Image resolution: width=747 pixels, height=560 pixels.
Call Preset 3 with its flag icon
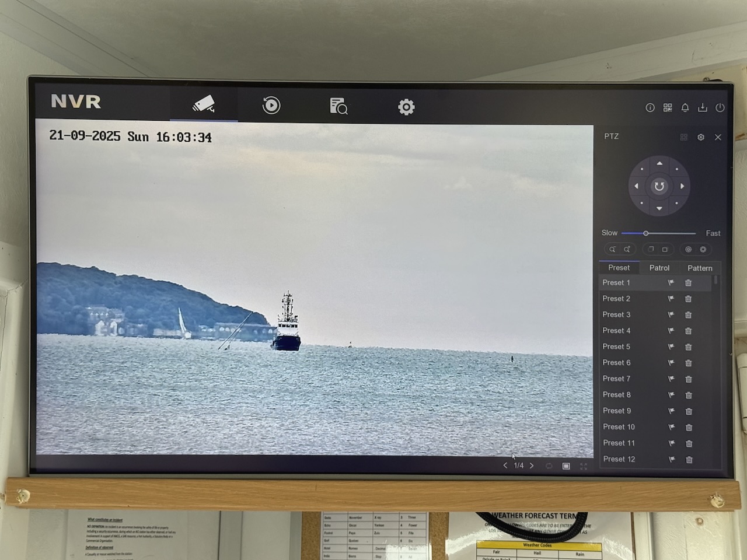tap(671, 315)
